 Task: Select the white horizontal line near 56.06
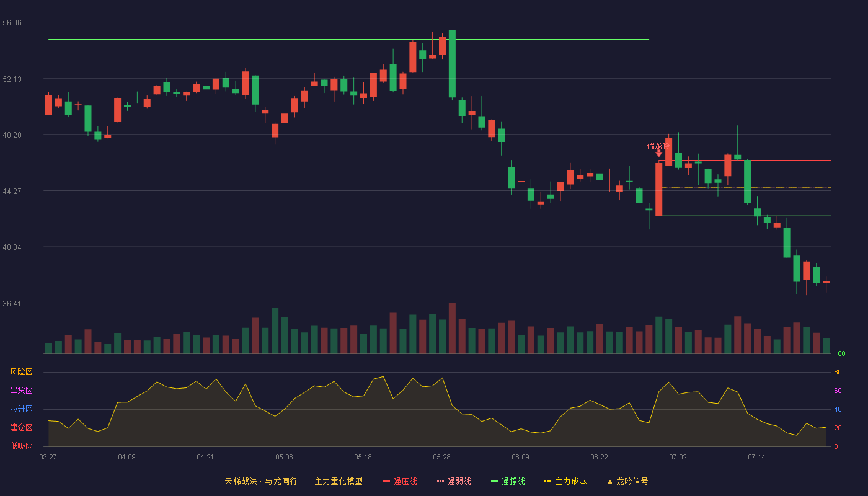tap(348, 39)
